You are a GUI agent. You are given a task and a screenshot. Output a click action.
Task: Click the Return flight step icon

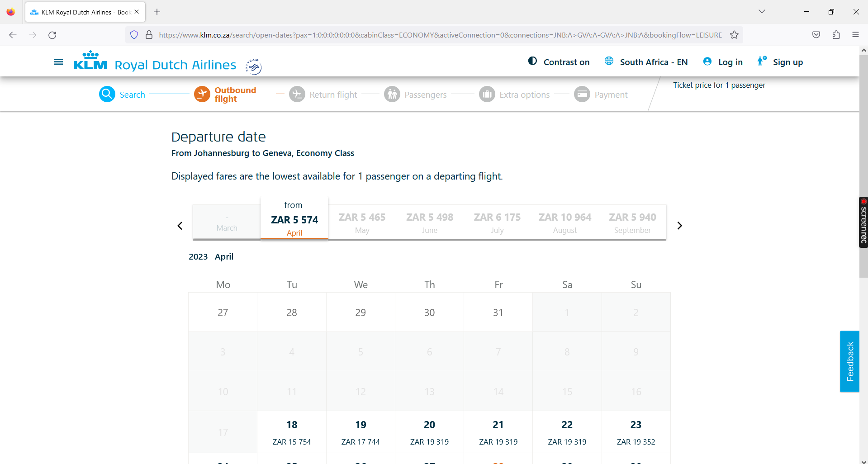[298, 94]
